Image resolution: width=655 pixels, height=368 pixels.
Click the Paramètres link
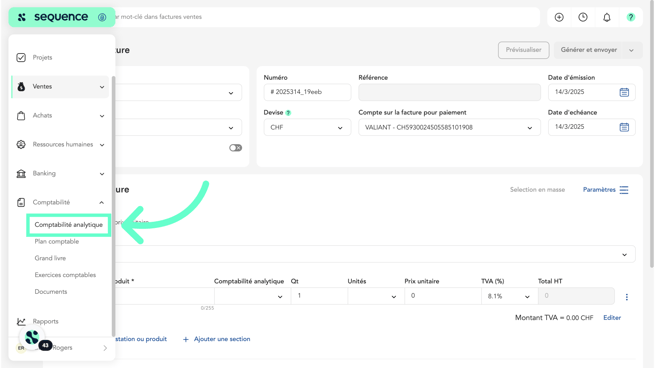point(599,190)
